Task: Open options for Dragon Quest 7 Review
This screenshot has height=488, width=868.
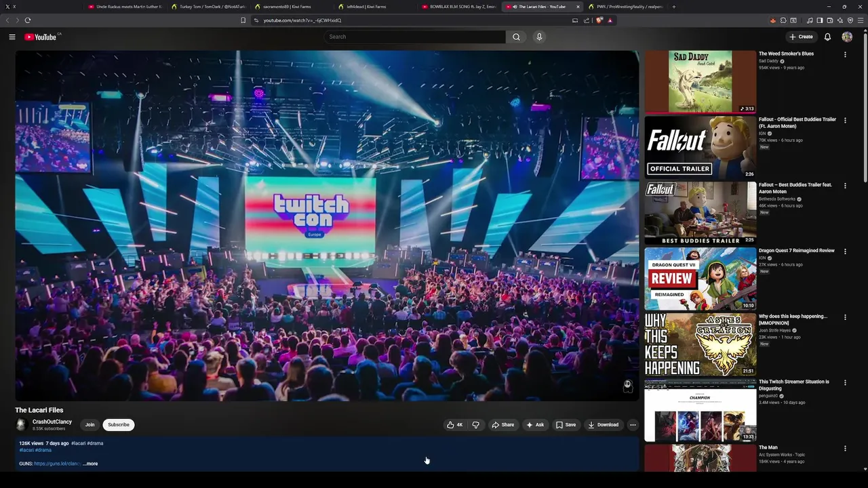Action: pos(845,251)
